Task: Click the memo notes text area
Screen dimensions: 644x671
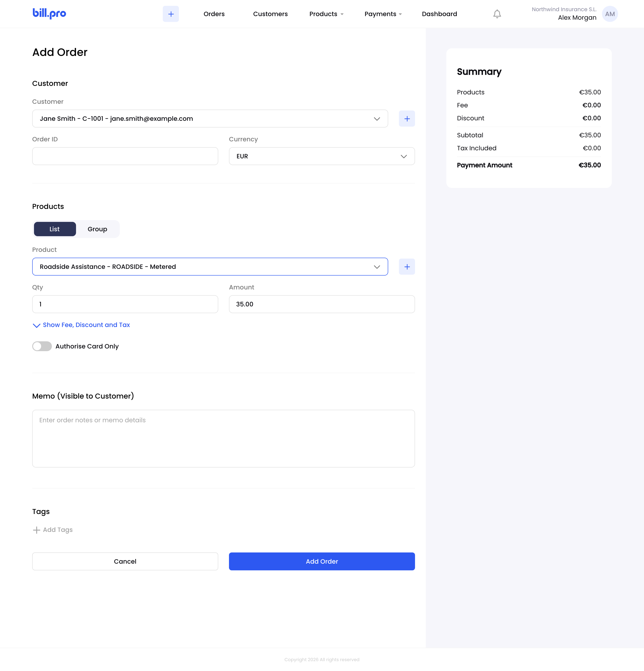Action: coord(223,439)
